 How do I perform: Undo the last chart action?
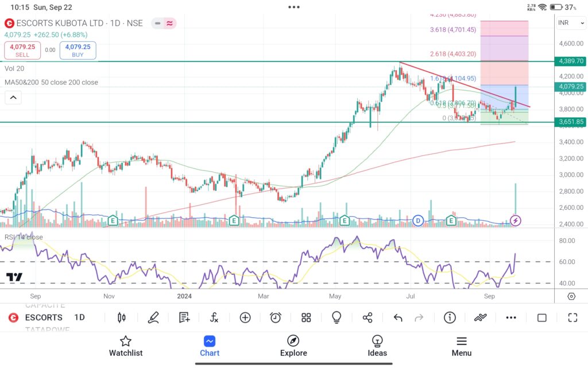click(x=398, y=318)
